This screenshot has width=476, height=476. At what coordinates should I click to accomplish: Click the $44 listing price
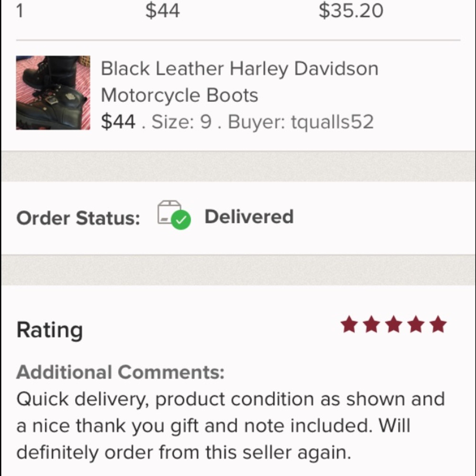117,121
